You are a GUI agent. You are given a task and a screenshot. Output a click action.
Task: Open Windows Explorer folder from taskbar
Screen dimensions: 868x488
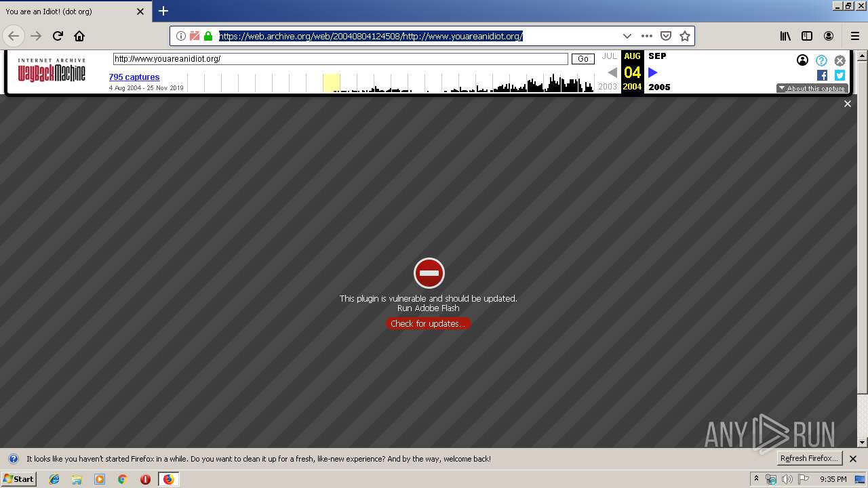(77, 479)
